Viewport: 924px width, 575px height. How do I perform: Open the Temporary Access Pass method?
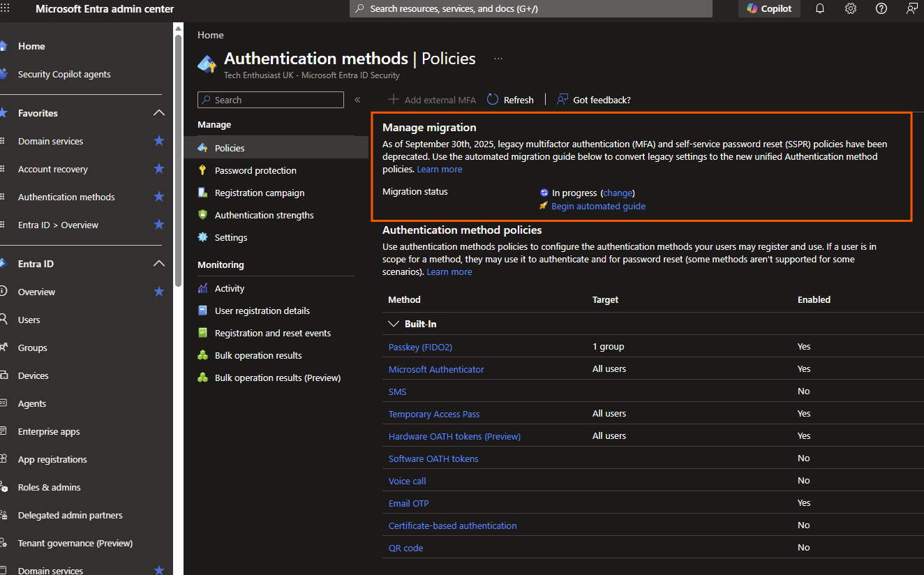point(434,414)
